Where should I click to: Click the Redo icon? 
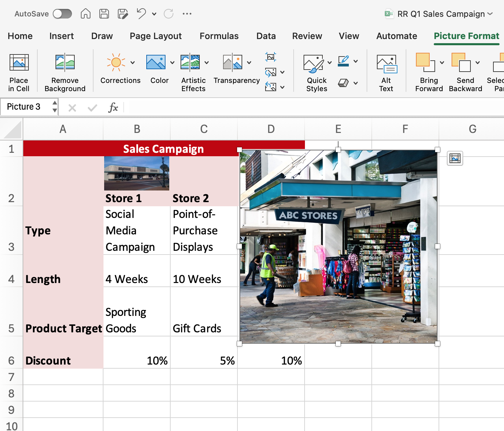[169, 14]
